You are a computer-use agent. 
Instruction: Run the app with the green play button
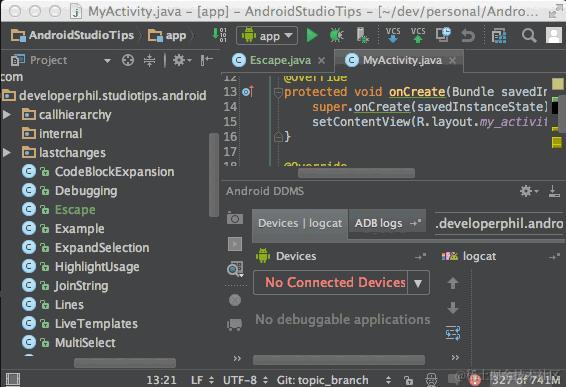tap(312, 35)
